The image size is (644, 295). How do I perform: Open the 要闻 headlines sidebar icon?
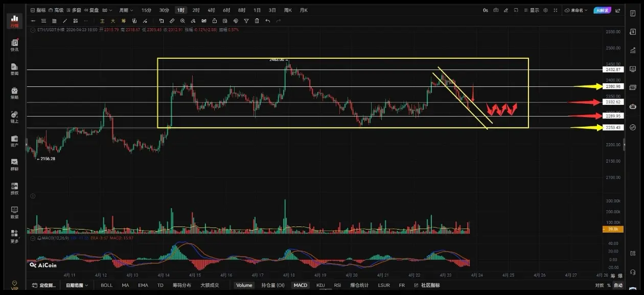14,70
